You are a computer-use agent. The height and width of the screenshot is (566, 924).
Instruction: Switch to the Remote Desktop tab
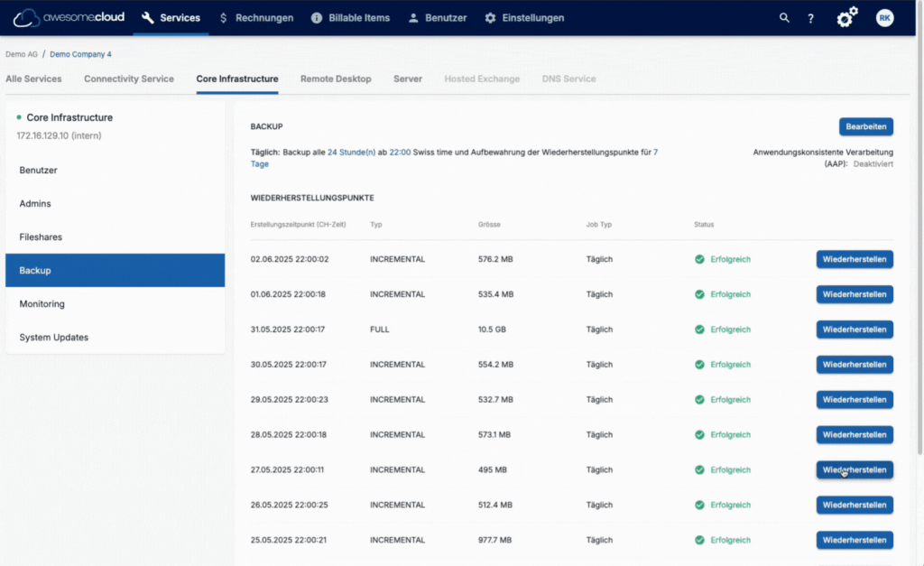point(336,79)
